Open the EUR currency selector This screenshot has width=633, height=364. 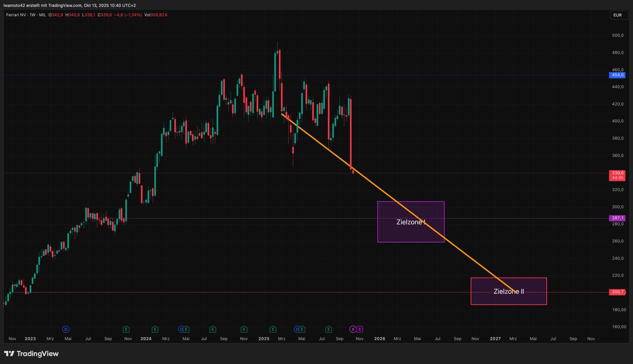tap(617, 15)
